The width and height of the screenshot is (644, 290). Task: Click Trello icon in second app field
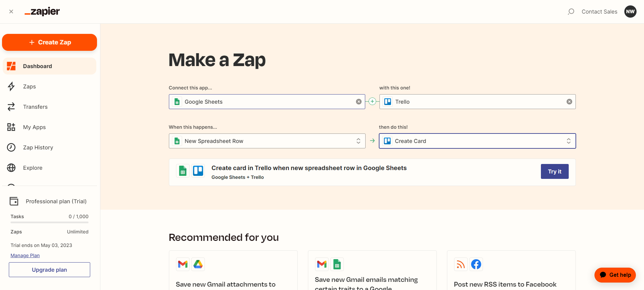click(388, 102)
